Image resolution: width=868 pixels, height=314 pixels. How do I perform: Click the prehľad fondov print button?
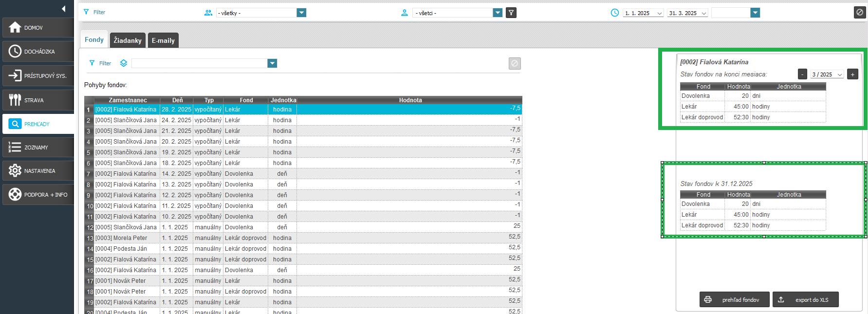pos(734,300)
